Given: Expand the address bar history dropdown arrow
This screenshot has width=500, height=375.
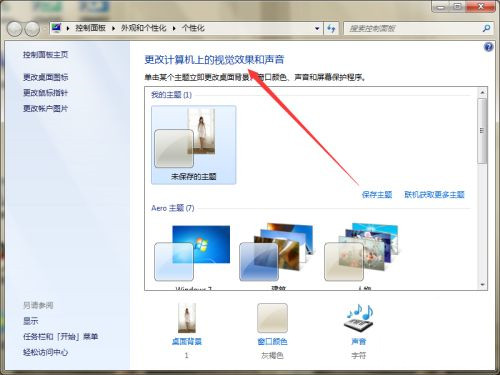Looking at the screenshot, I should [317, 29].
